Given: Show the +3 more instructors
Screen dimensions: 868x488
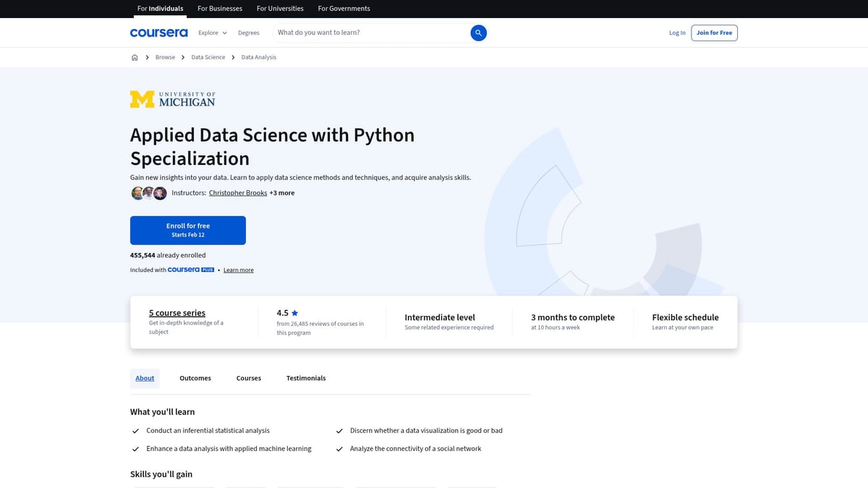Looking at the screenshot, I should pos(282,193).
